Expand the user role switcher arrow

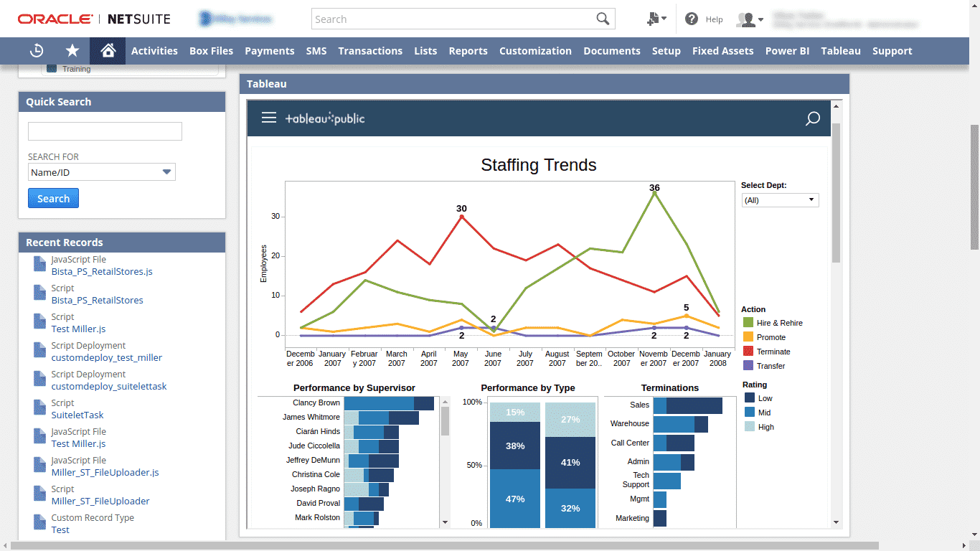(762, 19)
